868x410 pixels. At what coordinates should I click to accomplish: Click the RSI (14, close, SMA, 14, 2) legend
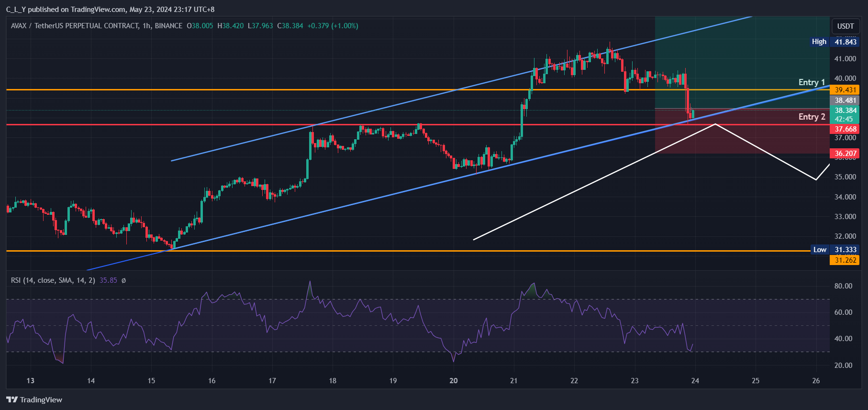tap(53, 280)
